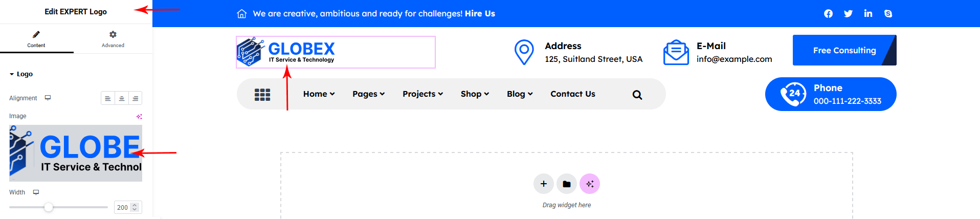Click the AI sparkle icon beside Image
The height and width of the screenshot is (219, 980).
[x=139, y=117]
